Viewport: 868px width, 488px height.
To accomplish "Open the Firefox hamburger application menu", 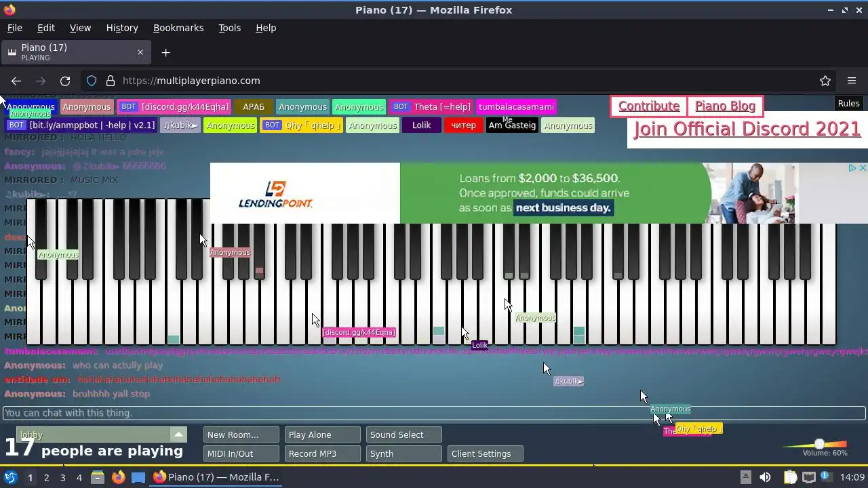I will coord(852,81).
